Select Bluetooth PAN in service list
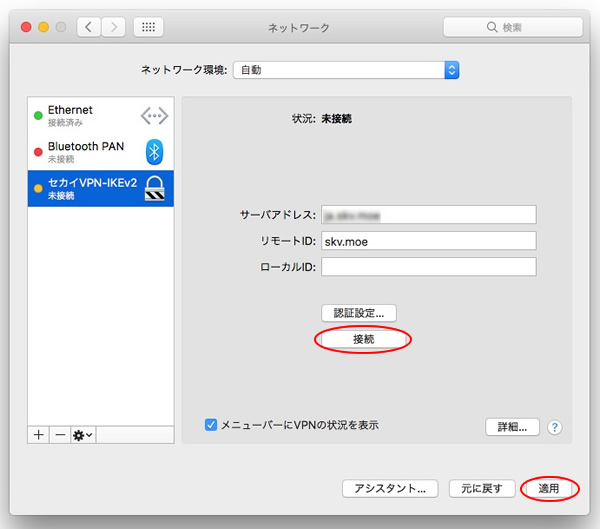The image size is (600, 529). coord(97,151)
